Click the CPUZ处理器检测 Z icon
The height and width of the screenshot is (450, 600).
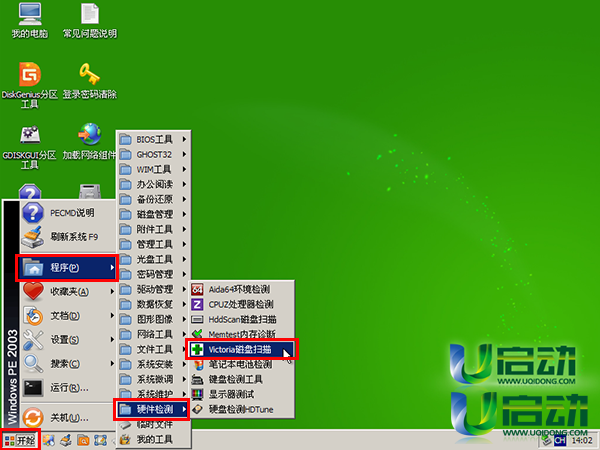click(x=197, y=304)
